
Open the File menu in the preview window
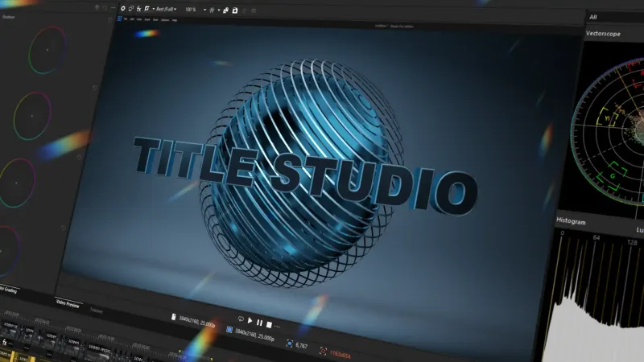[x=126, y=19]
